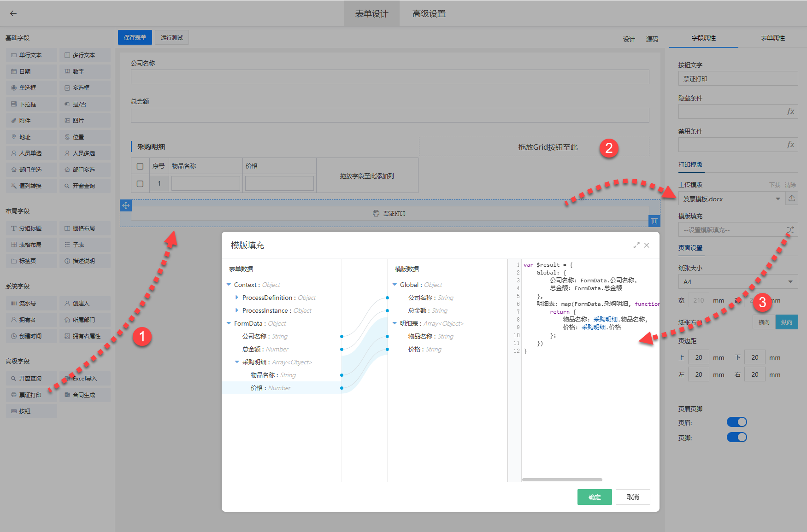Viewport: 807px width, 532px height.
Task: Collapse the FormData tree node
Action: pos(229,323)
